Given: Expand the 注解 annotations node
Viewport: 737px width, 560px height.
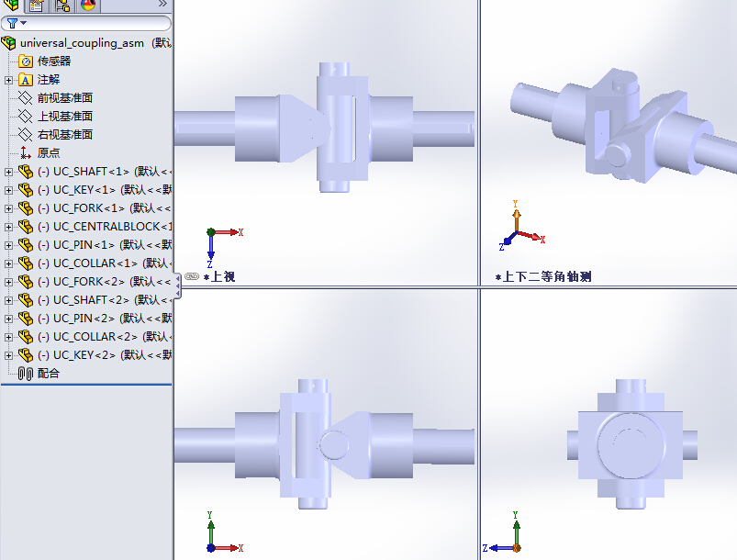Looking at the screenshot, I should click(8, 80).
